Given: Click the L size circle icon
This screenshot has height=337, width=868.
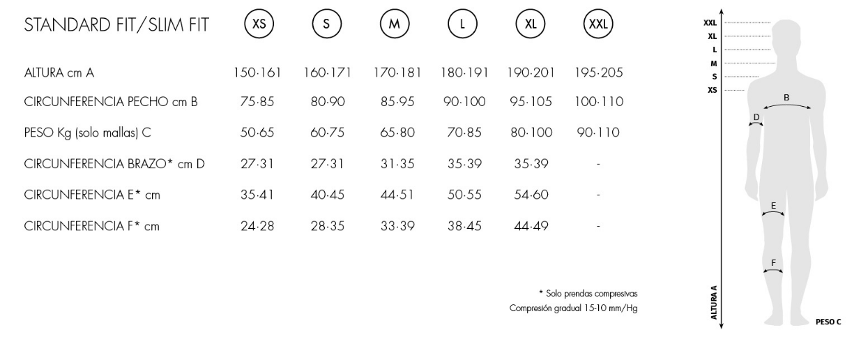Looking at the screenshot, I should (462, 24).
